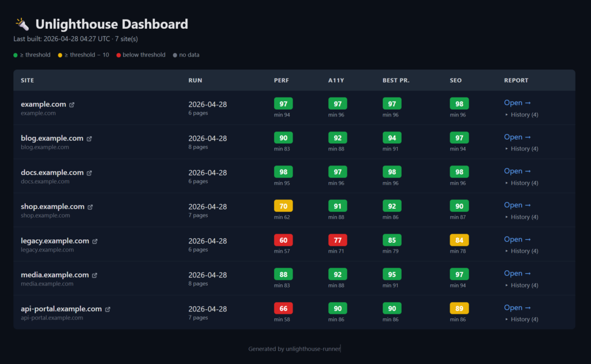Open the report for example.com
This screenshot has height=364, width=591.
(x=518, y=103)
